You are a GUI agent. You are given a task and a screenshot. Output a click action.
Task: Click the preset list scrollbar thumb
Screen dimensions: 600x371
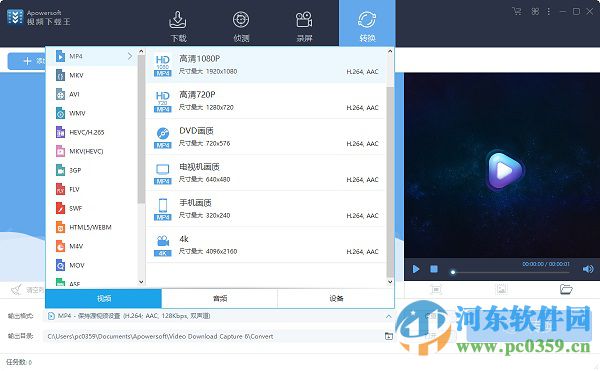(x=390, y=182)
